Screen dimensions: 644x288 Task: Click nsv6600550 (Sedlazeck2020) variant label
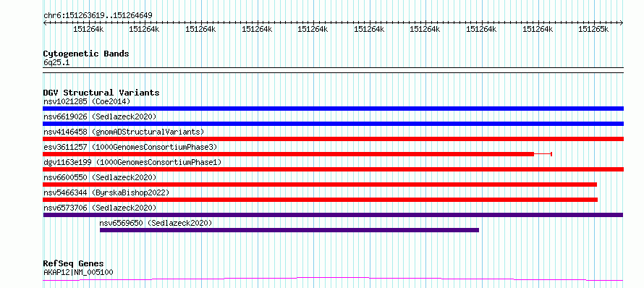pos(100,177)
